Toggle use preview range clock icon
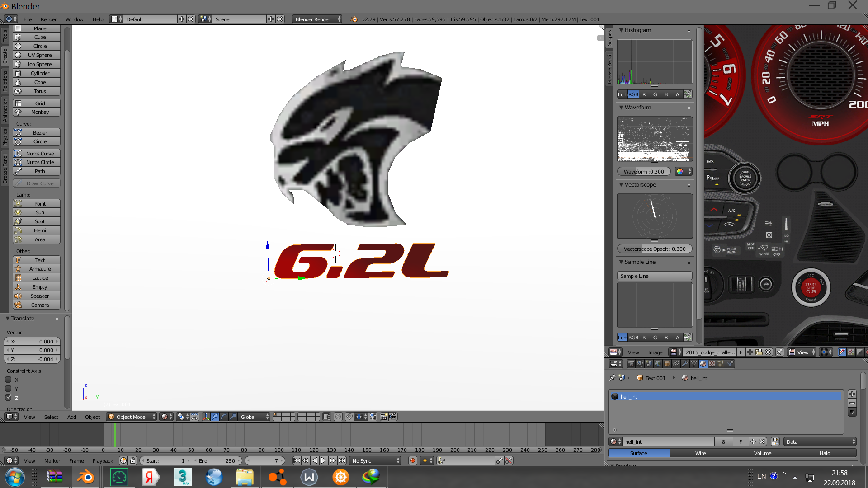 [x=123, y=460]
